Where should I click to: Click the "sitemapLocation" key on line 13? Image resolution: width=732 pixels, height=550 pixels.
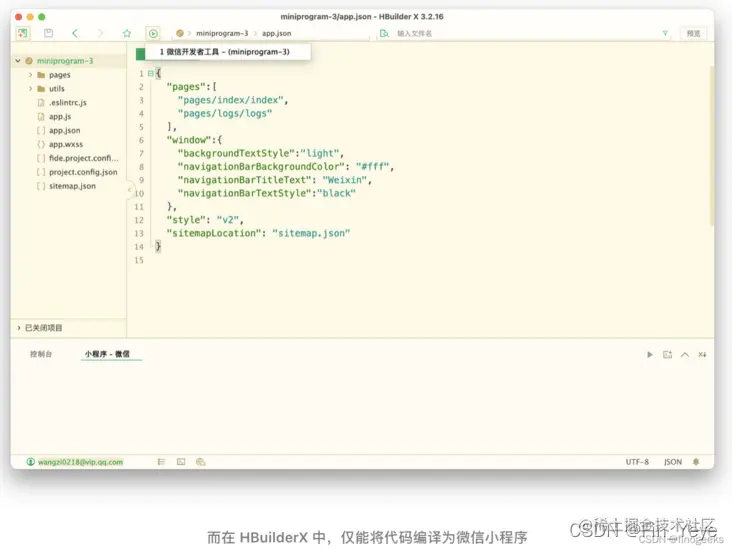(214, 233)
